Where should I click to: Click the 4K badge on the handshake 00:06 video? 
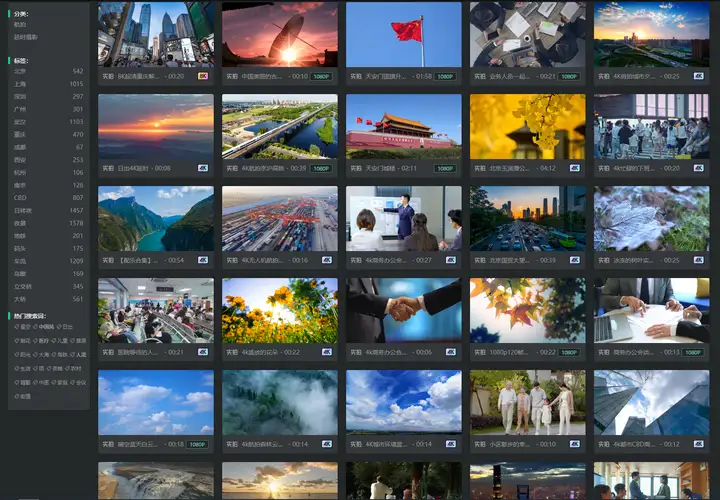click(x=450, y=352)
